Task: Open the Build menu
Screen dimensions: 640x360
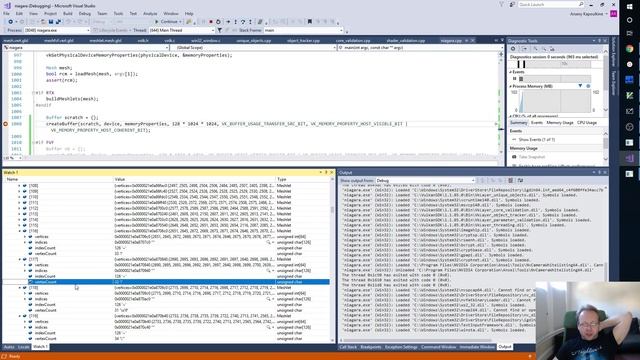Action: coord(68,13)
